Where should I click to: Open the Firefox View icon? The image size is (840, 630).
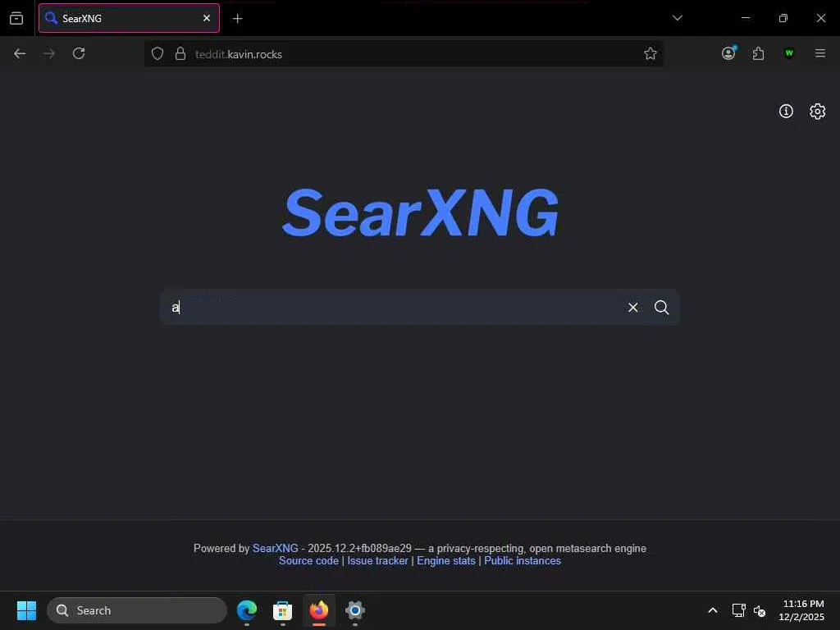[16, 18]
